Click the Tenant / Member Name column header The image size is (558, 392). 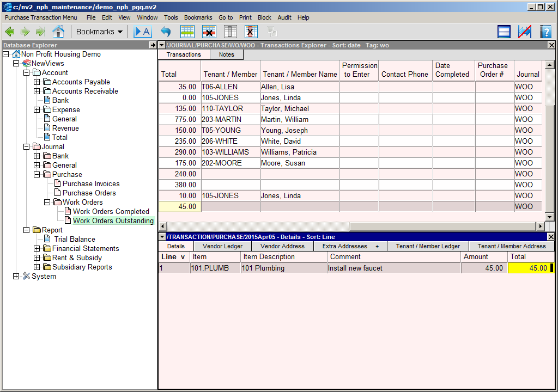pos(300,74)
